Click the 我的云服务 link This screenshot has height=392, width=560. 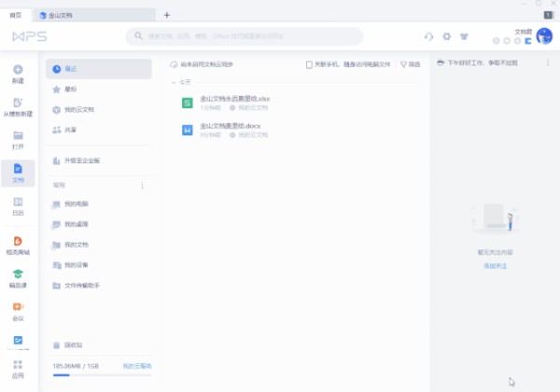tap(137, 366)
